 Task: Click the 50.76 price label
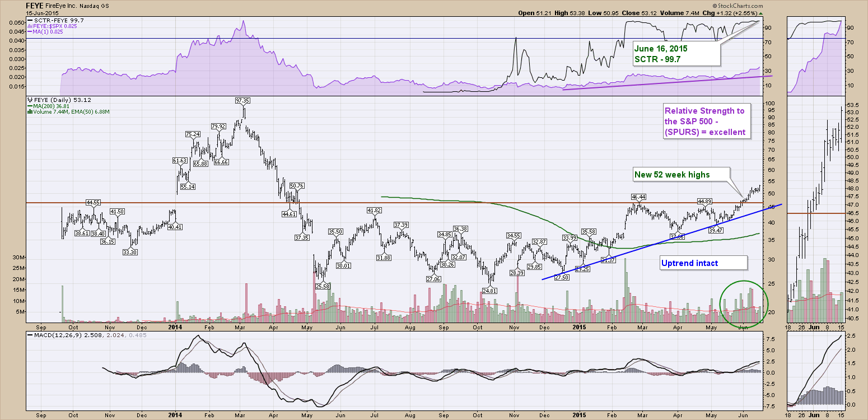(x=297, y=185)
